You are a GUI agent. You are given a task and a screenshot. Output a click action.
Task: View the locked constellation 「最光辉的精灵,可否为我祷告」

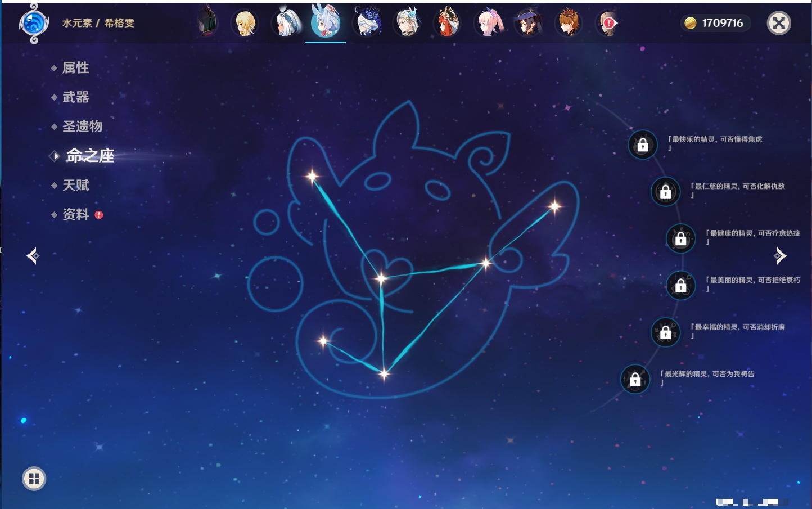[x=635, y=380]
